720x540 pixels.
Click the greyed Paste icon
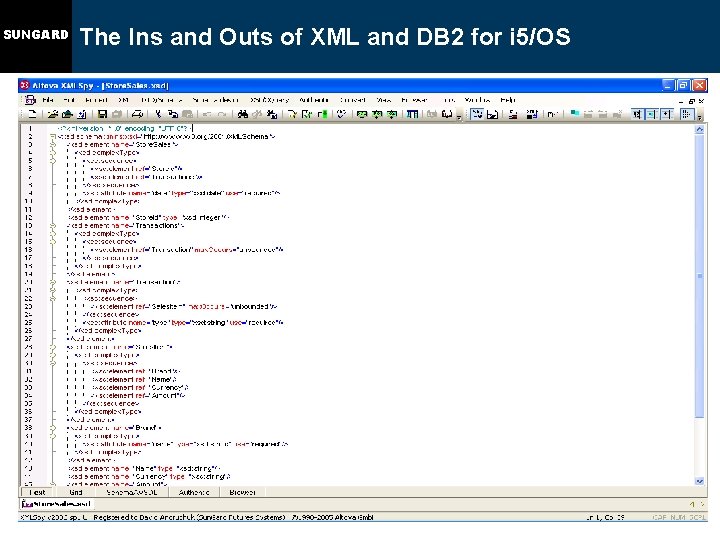pos(187,114)
